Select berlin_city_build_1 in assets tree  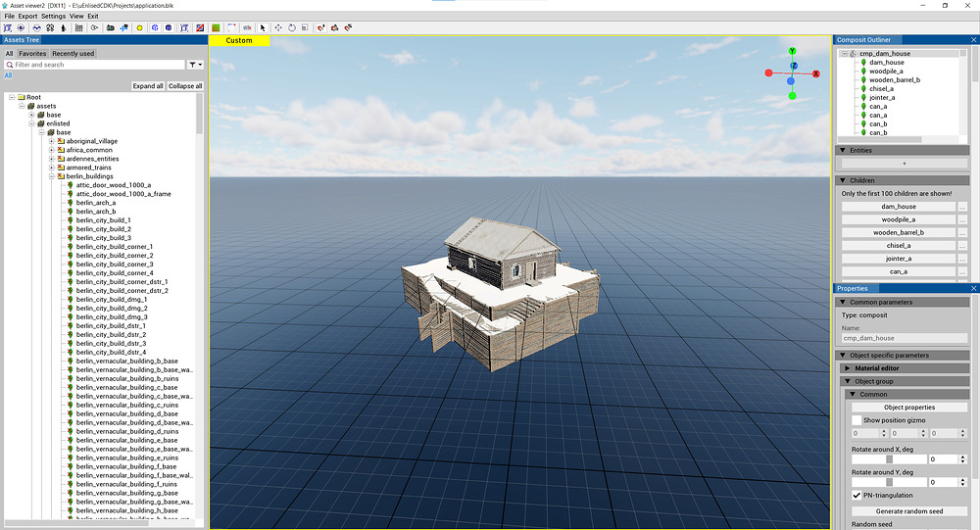[x=103, y=220]
